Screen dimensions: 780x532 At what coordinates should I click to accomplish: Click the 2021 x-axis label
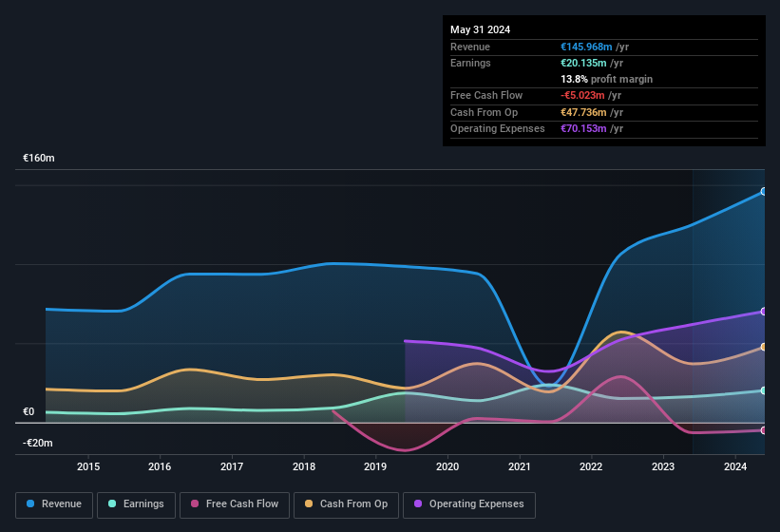point(520,466)
